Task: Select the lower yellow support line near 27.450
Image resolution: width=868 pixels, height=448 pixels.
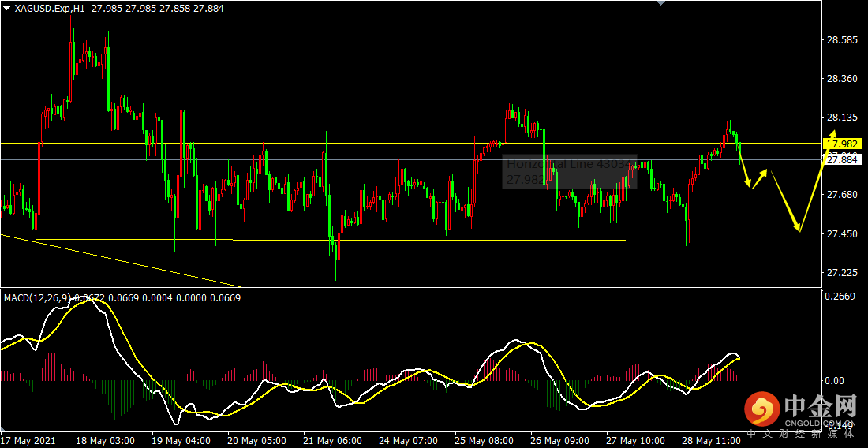Action: click(x=473, y=240)
